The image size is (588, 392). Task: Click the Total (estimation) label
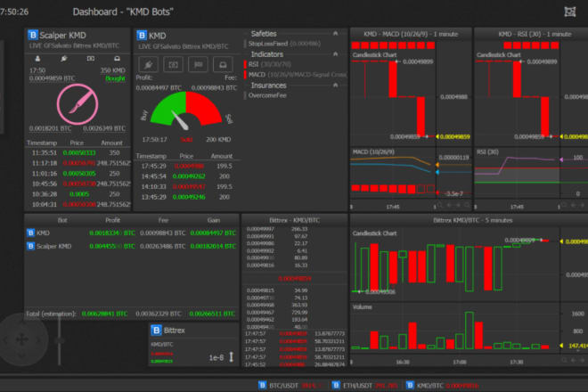click(51, 314)
